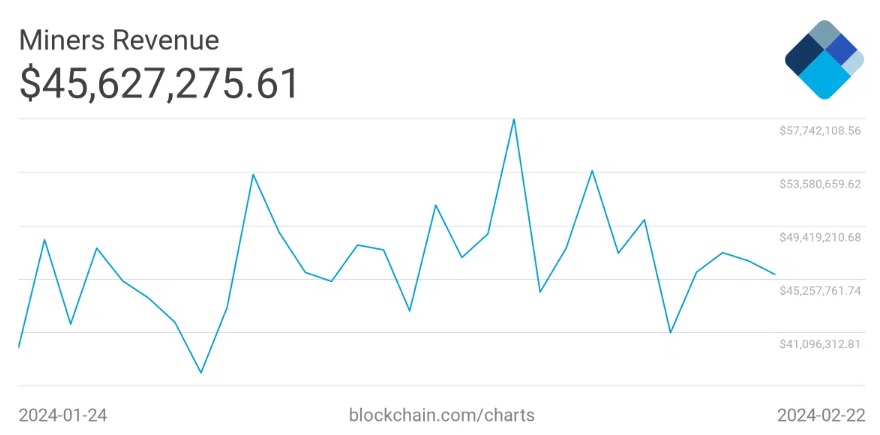Click the royal blue small square in logo
Image resolution: width=880 pixels, height=435 pixels.
click(840, 49)
